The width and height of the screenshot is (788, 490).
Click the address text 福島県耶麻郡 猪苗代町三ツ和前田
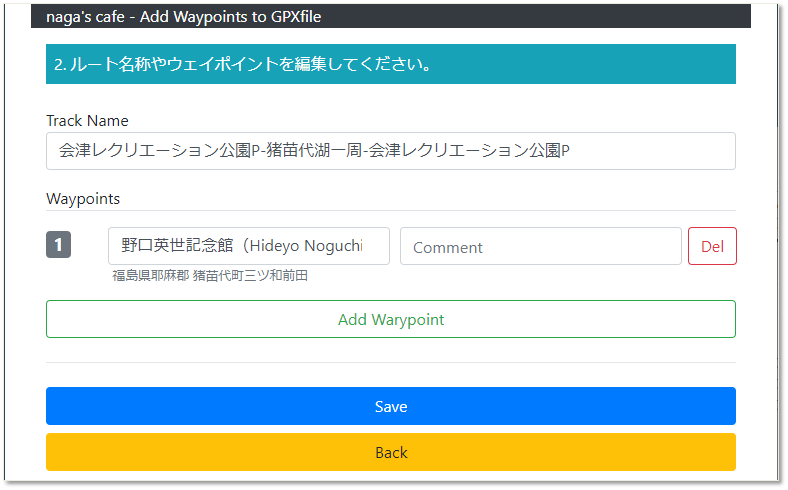[210, 275]
